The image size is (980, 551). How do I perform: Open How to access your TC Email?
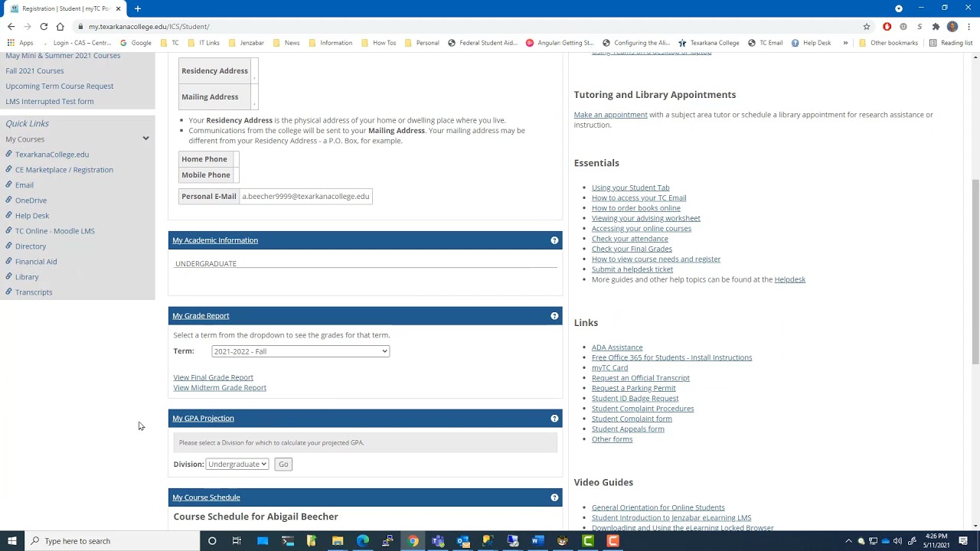639,197
